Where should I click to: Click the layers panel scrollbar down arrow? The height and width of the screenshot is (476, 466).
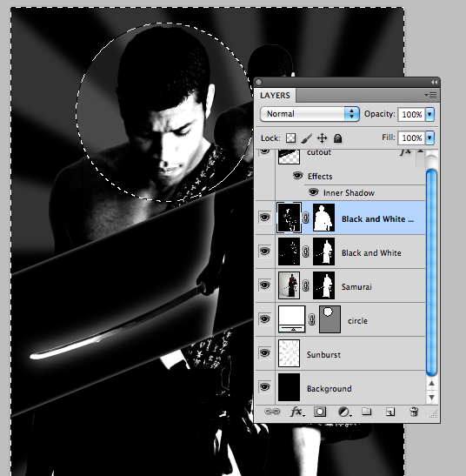tap(431, 398)
